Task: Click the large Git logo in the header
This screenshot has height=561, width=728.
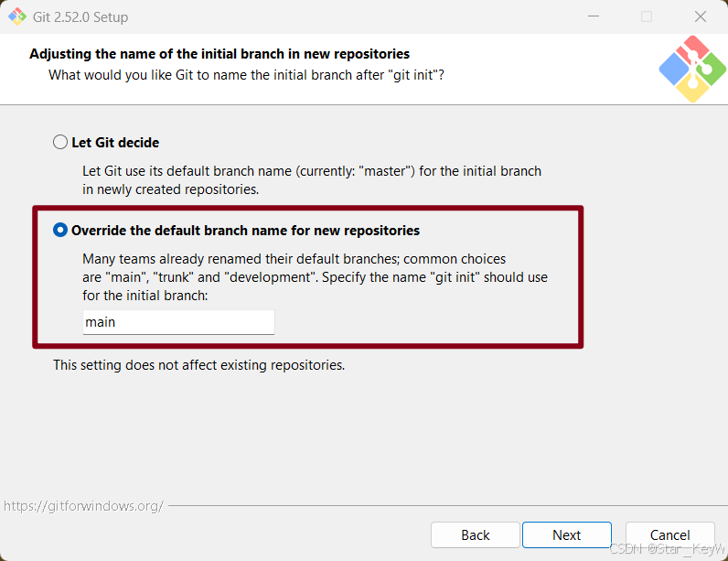Action: click(x=692, y=69)
